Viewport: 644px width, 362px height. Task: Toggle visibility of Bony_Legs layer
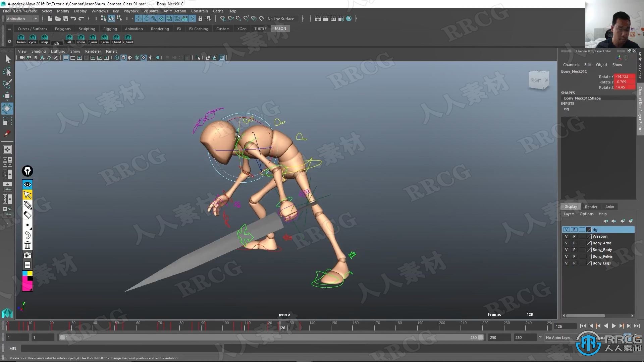pos(566,263)
